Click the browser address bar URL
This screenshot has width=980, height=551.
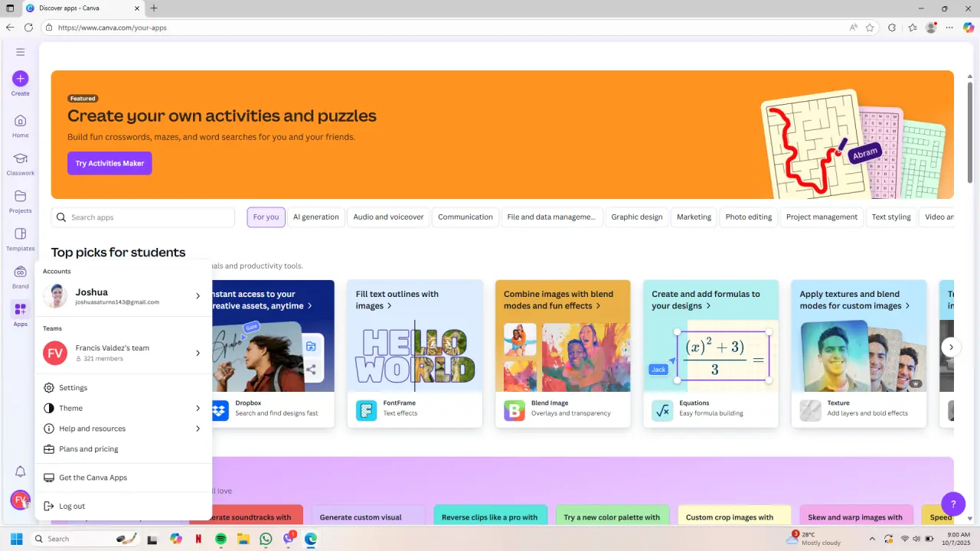pos(112,28)
